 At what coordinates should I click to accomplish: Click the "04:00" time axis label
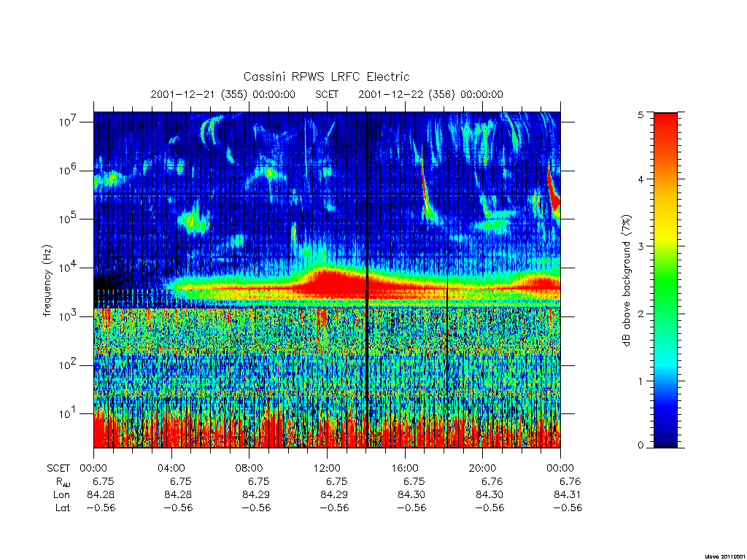coord(171,468)
